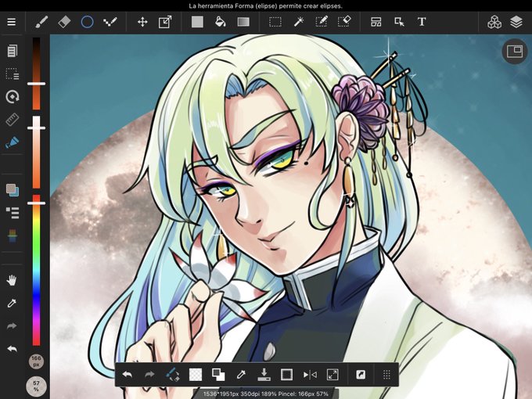532x399 pixels.
Task: Select the Bucket fill tool
Action: click(x=220, y=22)
